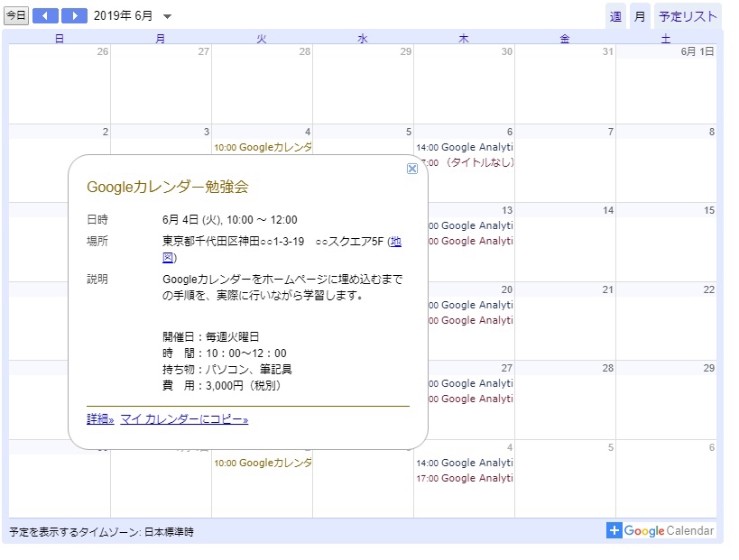The height and width of the screenshot is (560, 739).
Task: Open the date picker arrow beside 2019年 6月
Action: tap(167, 16)
